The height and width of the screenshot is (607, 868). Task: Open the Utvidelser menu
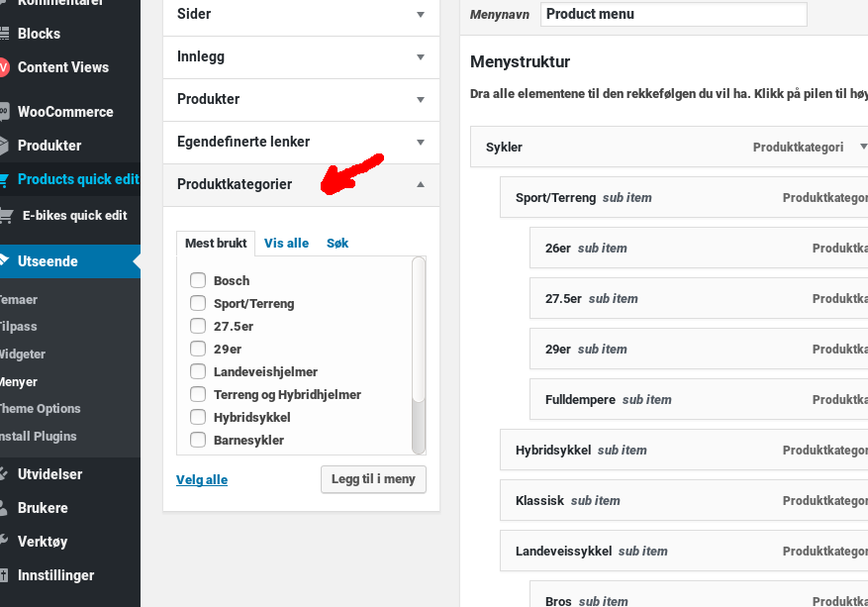tap(49, 474)
